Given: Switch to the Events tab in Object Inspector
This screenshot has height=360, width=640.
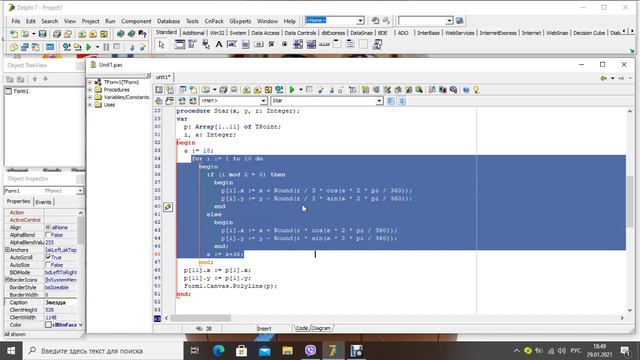Looking at the screenshot, I should 43,202.
